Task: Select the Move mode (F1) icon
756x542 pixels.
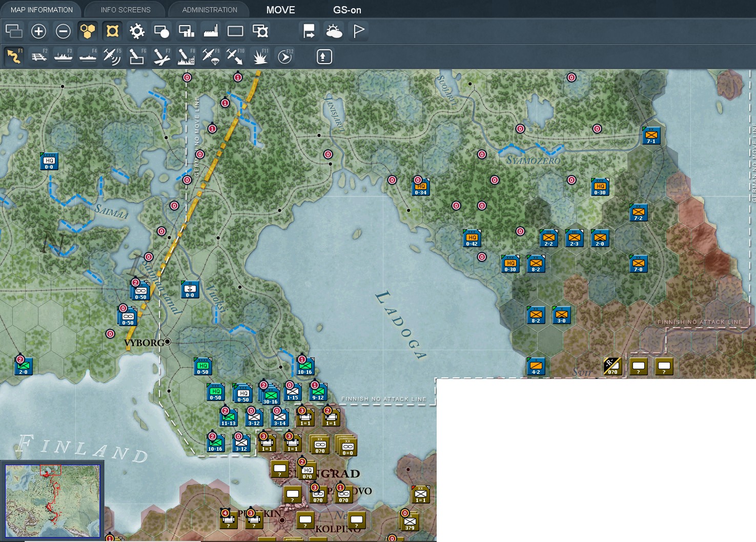Action: click(x=14, y=56)
